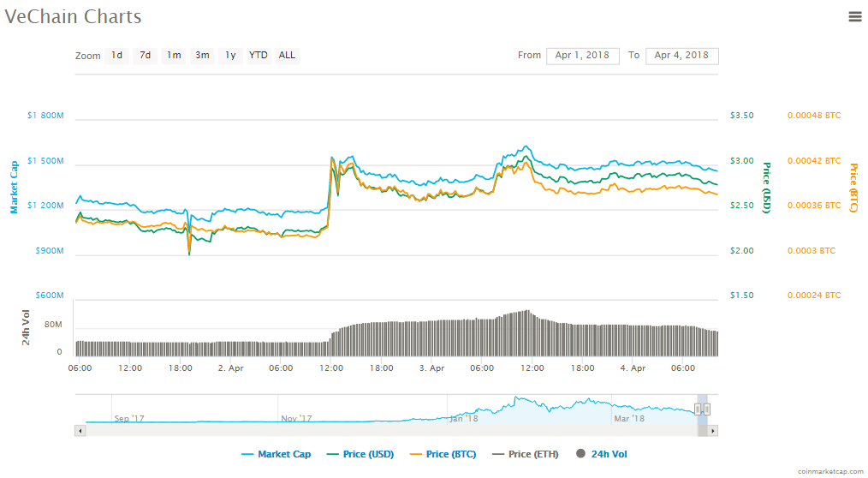Set zoom to ALL

pos(287,56)
